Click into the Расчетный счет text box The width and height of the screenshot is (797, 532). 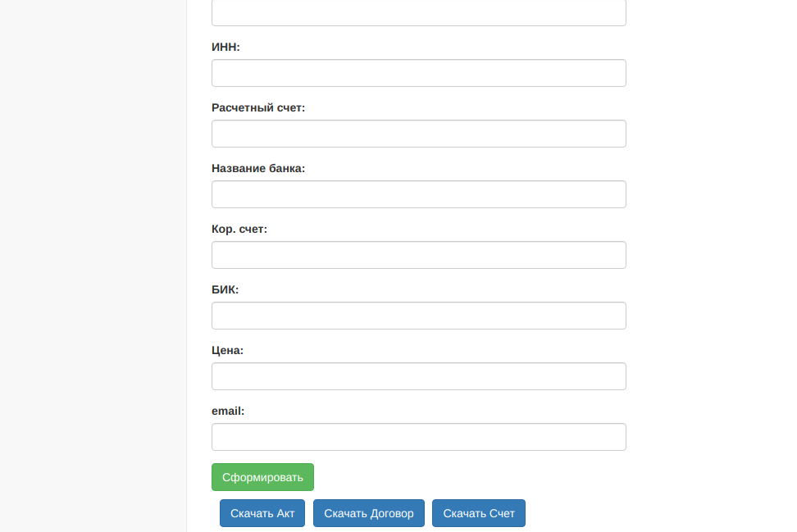pyautogui.click(x=418, y=134)
